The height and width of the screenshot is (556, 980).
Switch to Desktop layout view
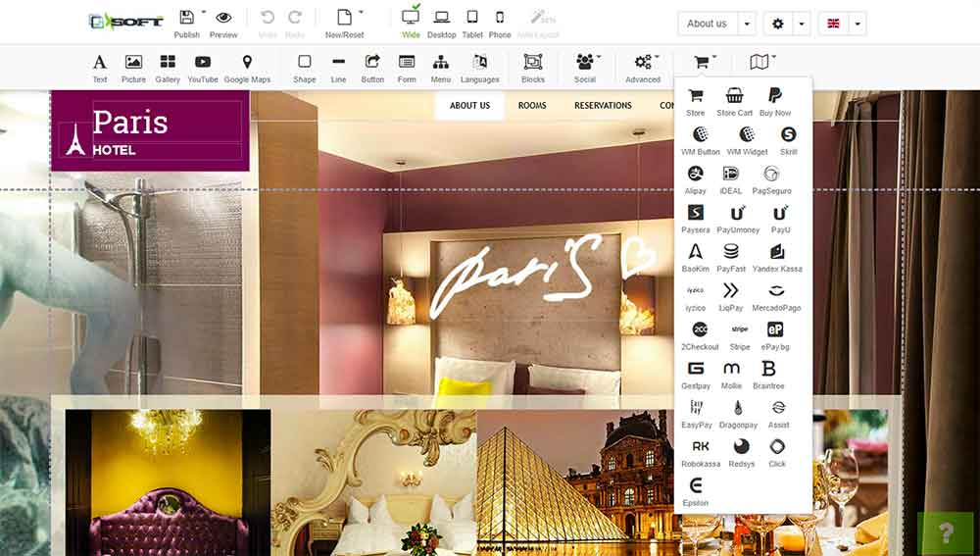(x=441, y=24)
